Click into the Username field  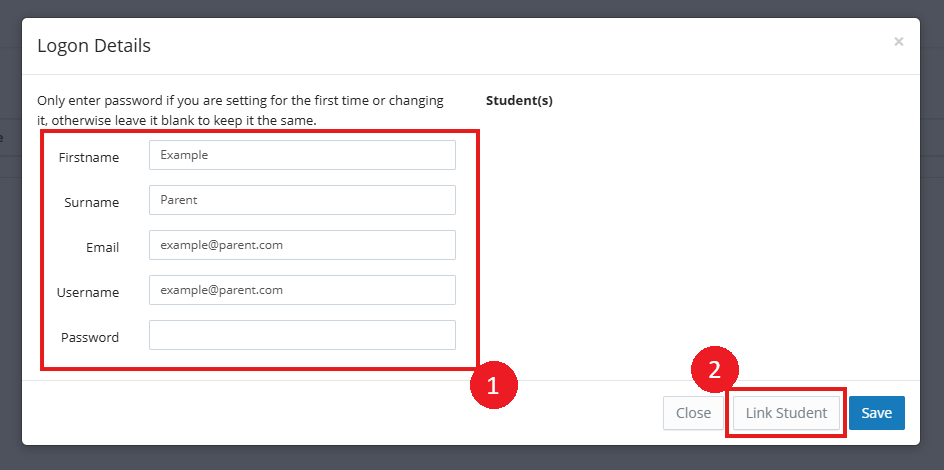(302, 290)
